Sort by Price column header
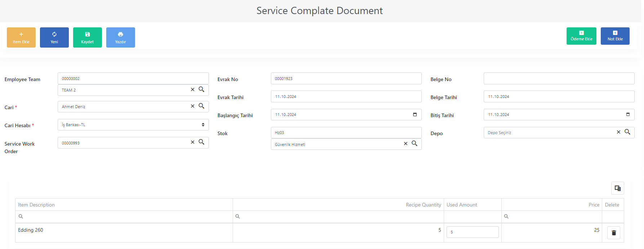Viewport: 644px width, 249px height. coord(552,205)
